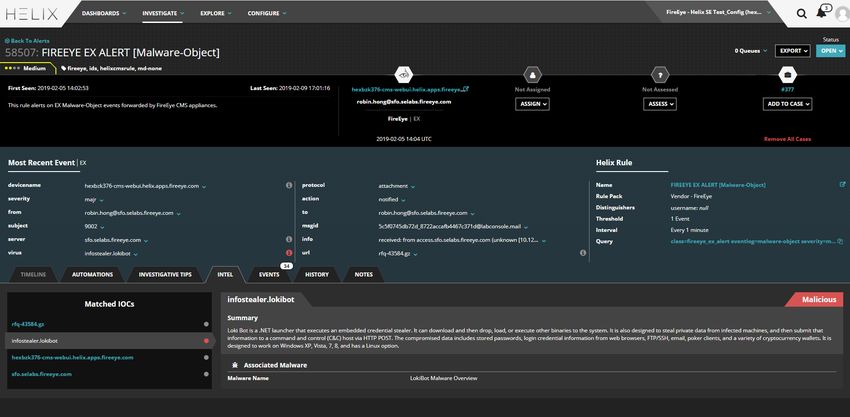Click red alert icon in virus row

289,253
